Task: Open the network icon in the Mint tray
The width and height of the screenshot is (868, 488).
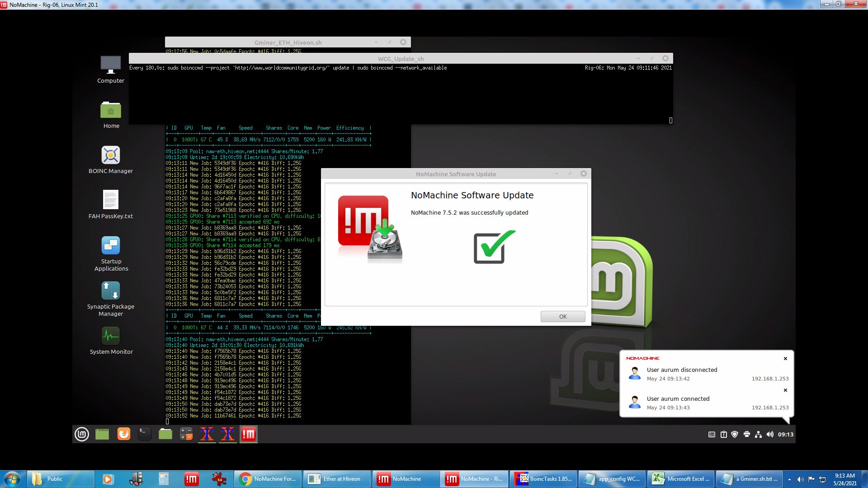Action: pos(758,434)
